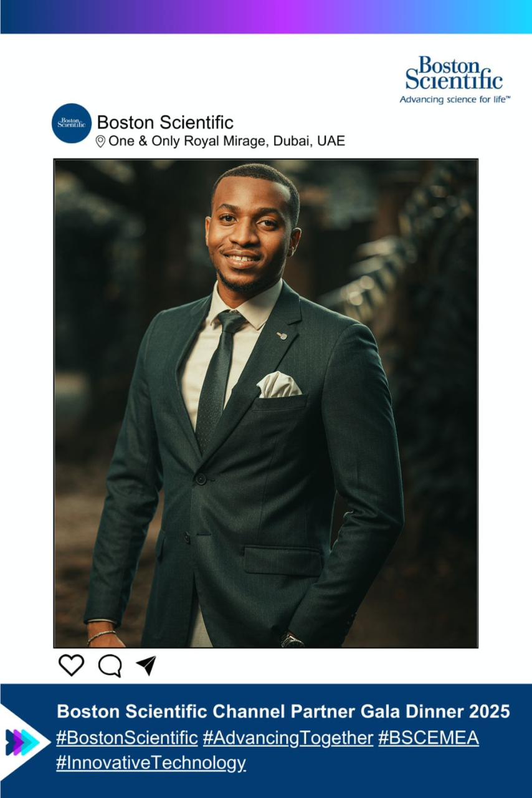Click the location pin icon
The width and height of the screenshot is (532, 798).
100,142
